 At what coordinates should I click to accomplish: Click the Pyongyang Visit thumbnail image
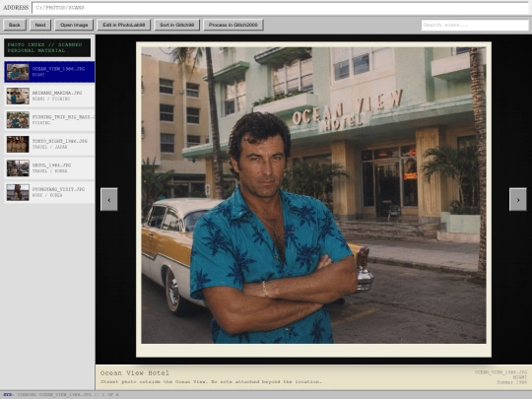click(18, 192)
